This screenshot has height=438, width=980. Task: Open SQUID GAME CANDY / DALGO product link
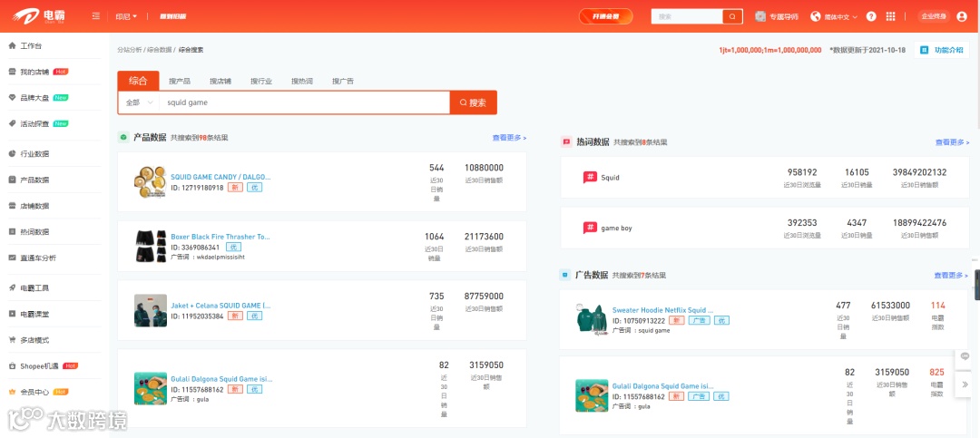click(x=220, y=177)
